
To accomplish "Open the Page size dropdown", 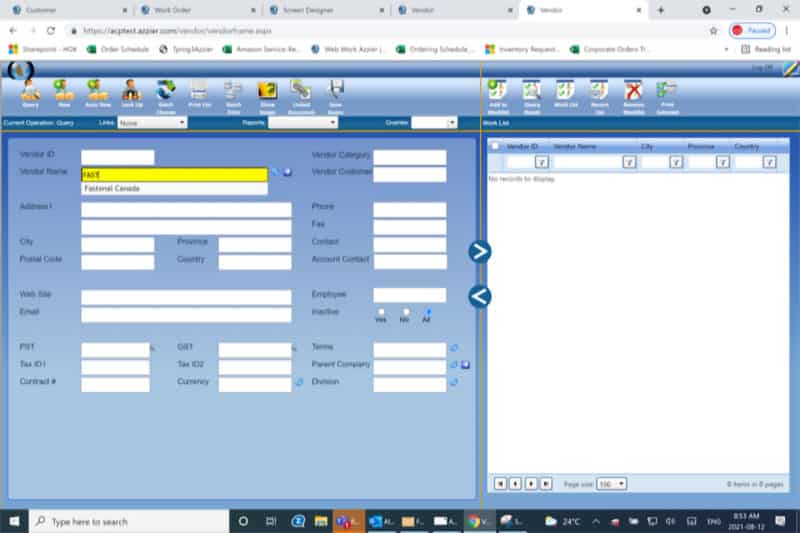I will pos(611,484).
